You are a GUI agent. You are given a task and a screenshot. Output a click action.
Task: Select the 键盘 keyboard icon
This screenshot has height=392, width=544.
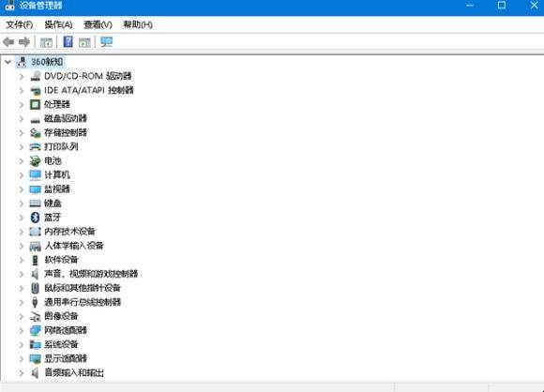[35, 204]
